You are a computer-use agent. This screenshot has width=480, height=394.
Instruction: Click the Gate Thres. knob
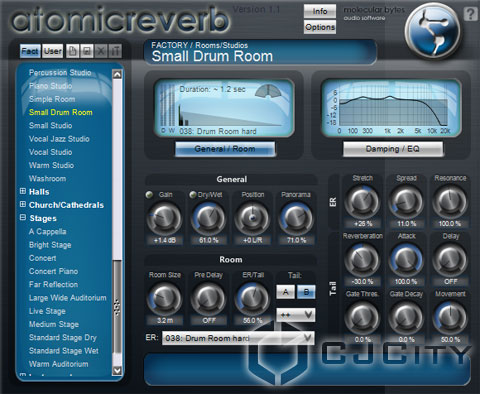click(362, 318)
